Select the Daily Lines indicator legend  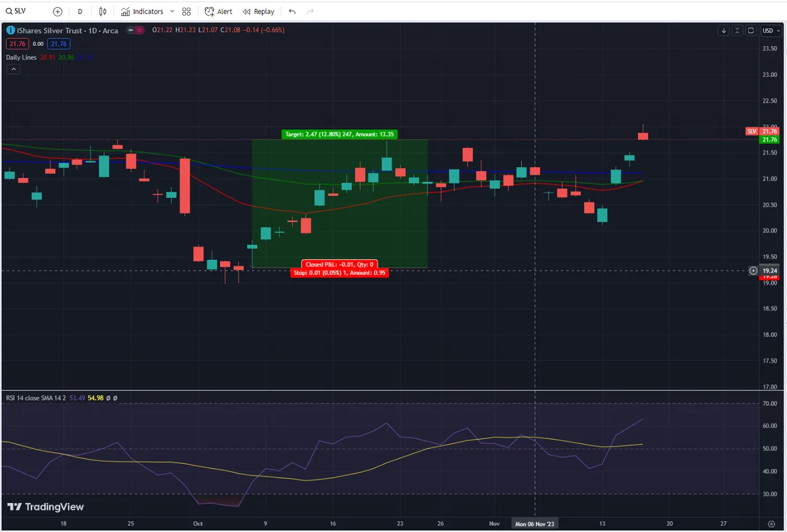(21, 57)
